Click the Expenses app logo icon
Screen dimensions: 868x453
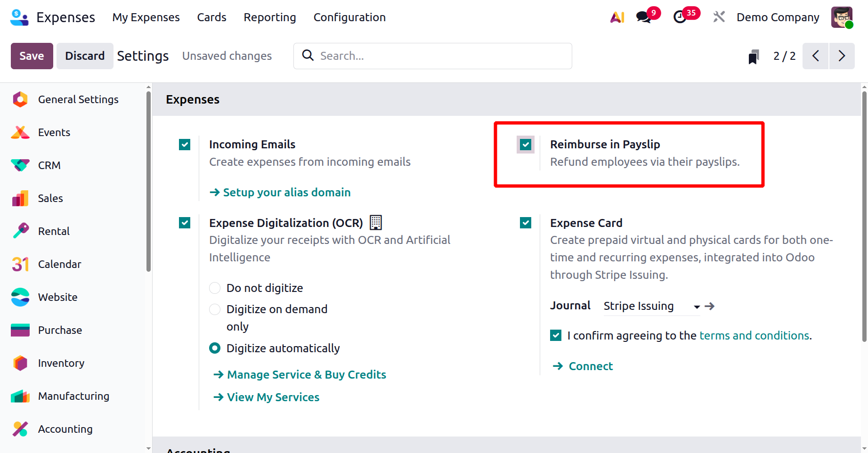pos(19,17)
